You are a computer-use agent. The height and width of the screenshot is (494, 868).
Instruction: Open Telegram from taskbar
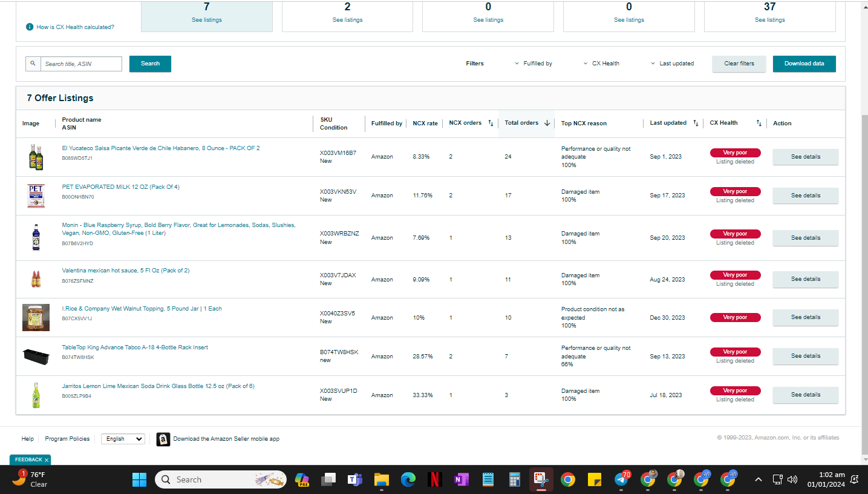click(621, 479)
